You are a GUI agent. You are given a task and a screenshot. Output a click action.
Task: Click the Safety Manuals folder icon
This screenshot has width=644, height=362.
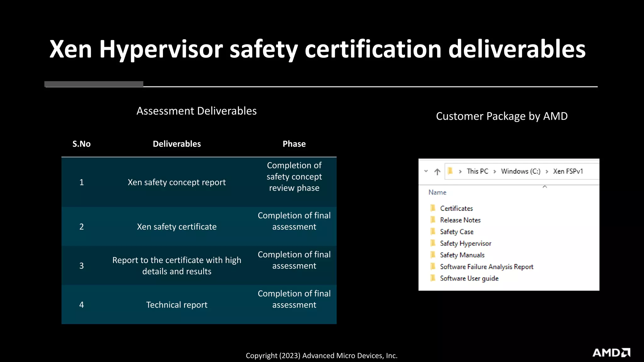coord(433,255)
